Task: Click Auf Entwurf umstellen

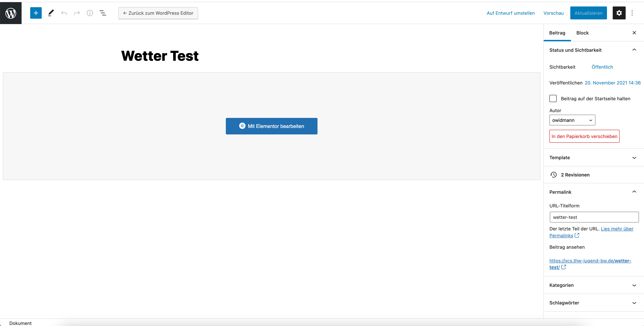Action: click(510, 13)
